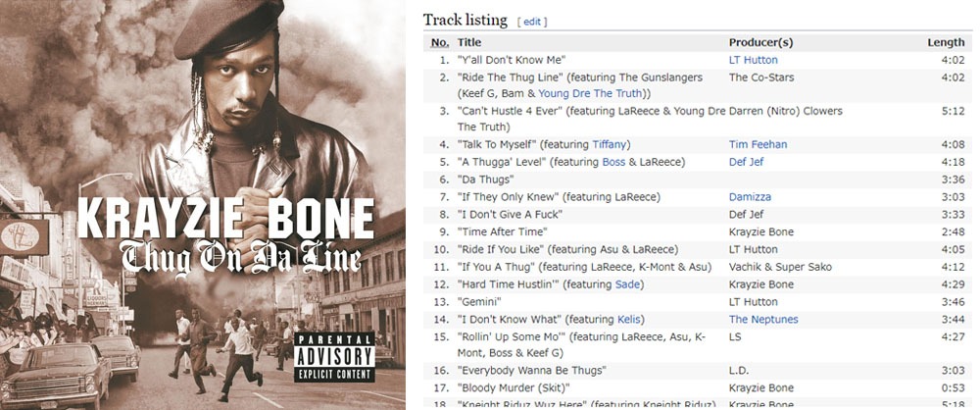Click the Parental Advisory label on cover
This screenshot has height=410, width=980.
pyautogui.click(x=334, y=357)
